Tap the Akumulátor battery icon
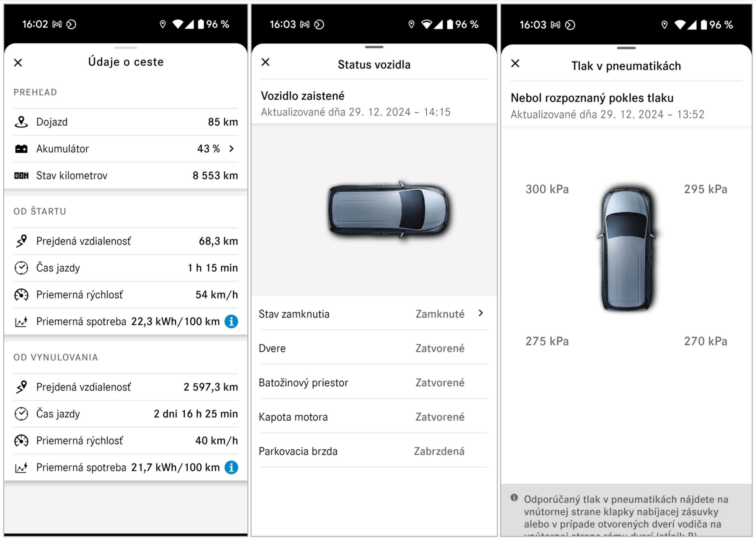This screenshot has height=540, width=756. pos(21,149)
